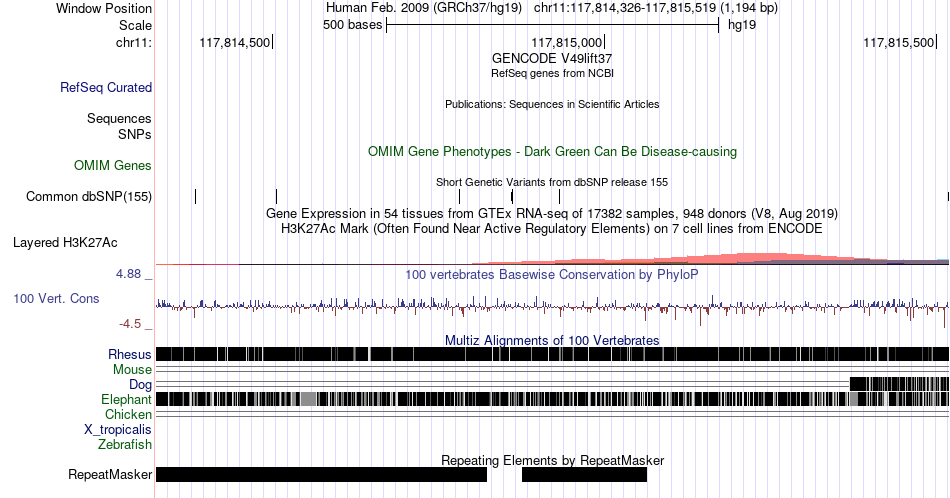Image resolution: width=950 pixels, height=498 pixels.
Task: Select the X_tropicalis species label
Action: [x=118, y=430]
